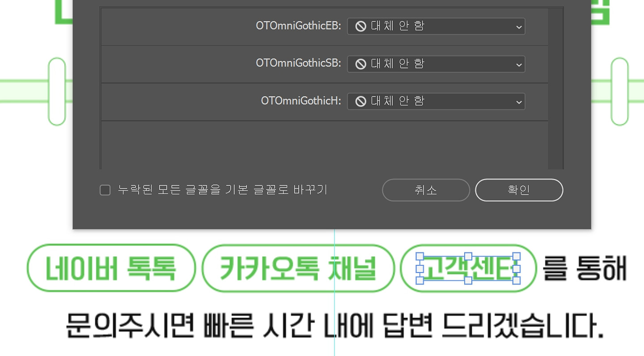Grab the top-left handle of the 고객센터 box
644x356 pixels.
click(420, 256)
